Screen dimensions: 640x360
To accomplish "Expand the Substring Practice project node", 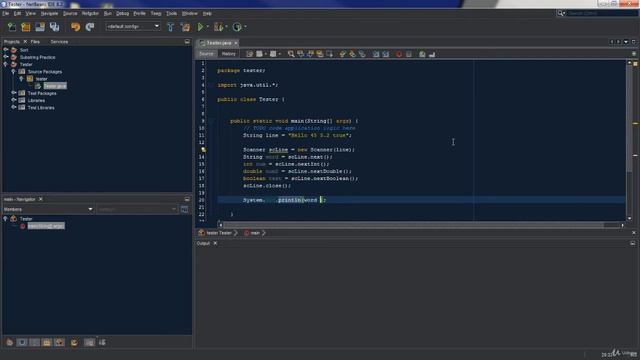I will [x=6, y=57].
